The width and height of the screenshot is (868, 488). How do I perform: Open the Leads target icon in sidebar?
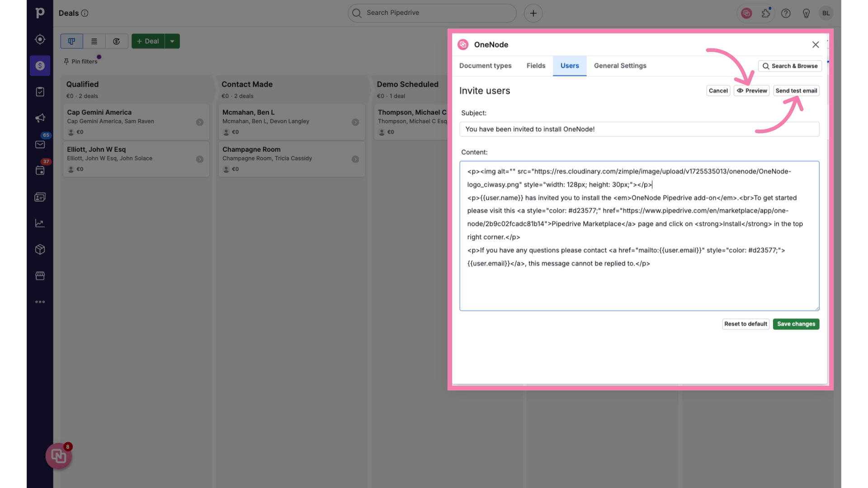40,39
